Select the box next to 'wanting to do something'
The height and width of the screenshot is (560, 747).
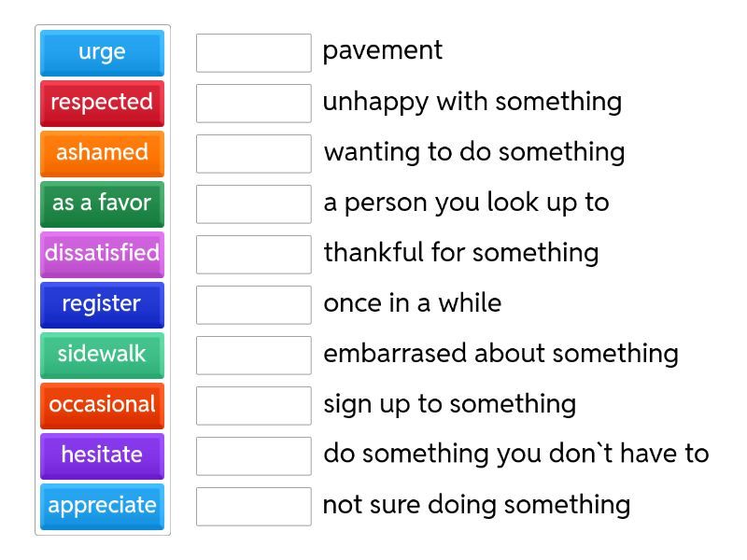point(253,153)
